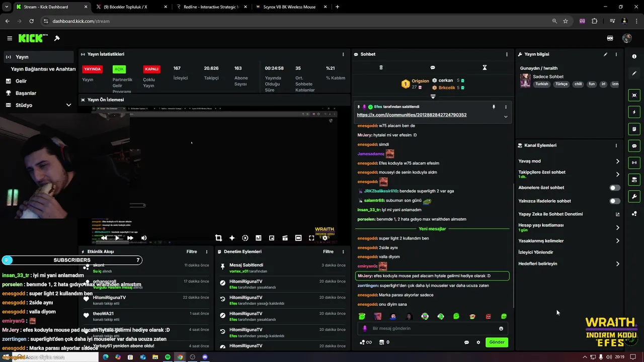Click the pin icon next to the Kick logo
This screenshot has height=362, width=644.
57,38
